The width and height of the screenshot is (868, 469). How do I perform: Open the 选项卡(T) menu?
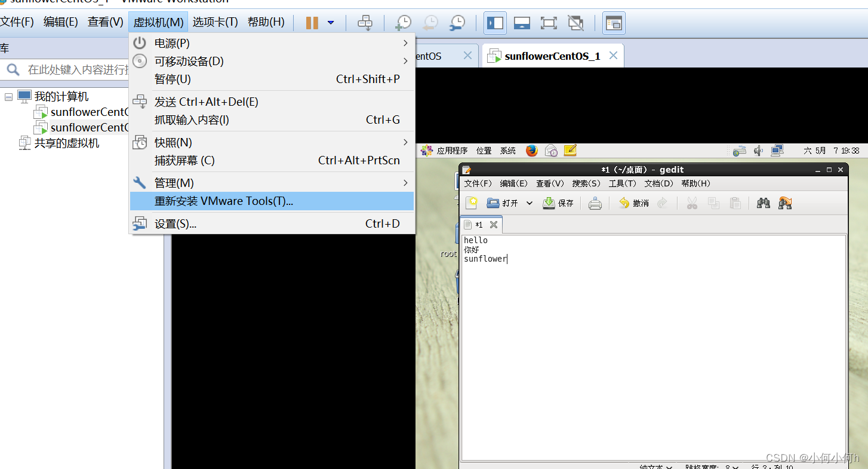pos(215,22)
